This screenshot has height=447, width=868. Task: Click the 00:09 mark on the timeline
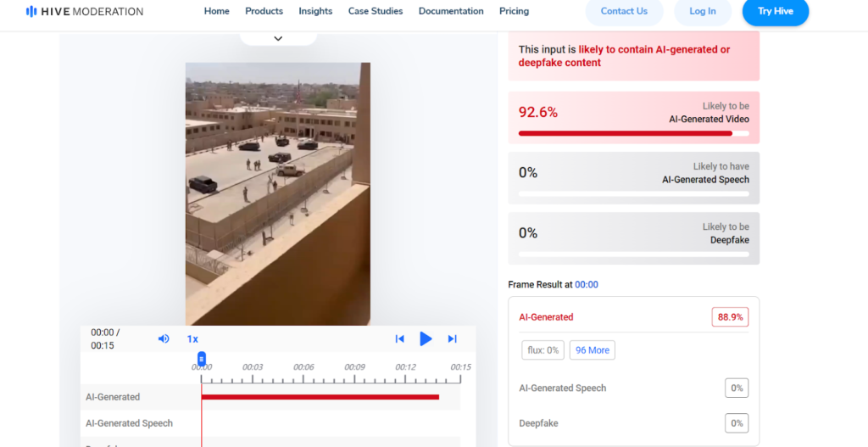tap(354, 367)
